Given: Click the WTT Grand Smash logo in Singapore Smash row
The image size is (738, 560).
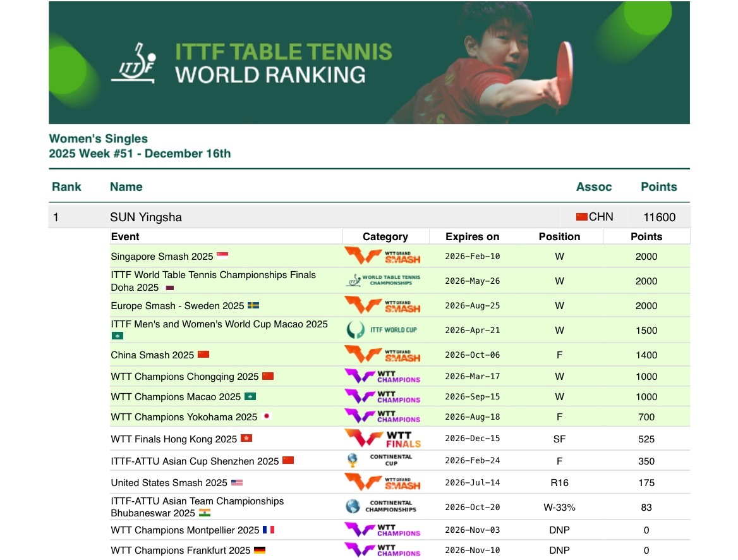Looking at the screenshot, I should pos(382,256).
